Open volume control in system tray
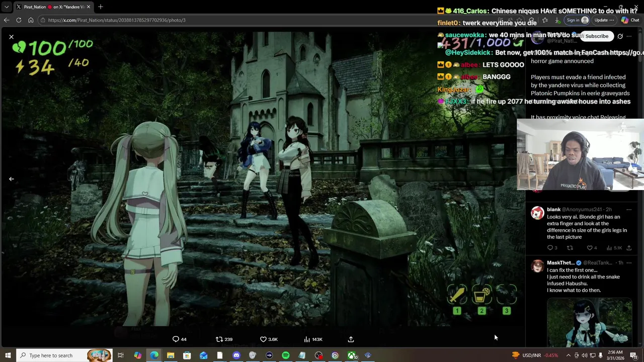Screen dimensions: 644x362 tap(585, 355)
